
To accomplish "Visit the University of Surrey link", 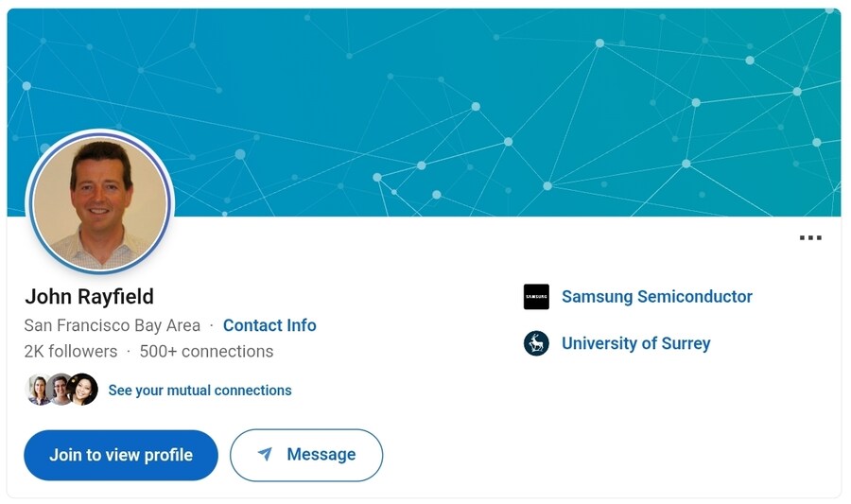I will (635, 343).
